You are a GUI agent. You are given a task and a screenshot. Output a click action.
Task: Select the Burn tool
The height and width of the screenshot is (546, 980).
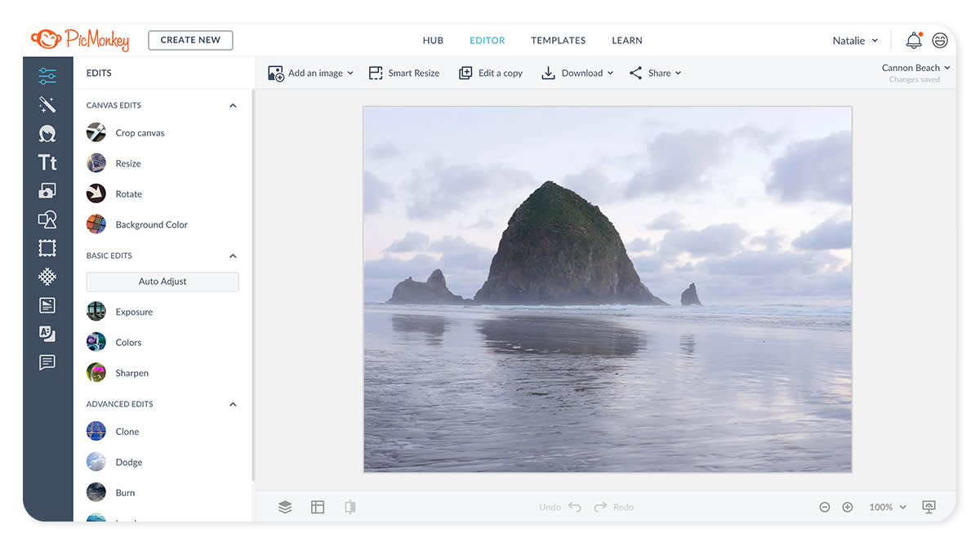coord(111,493)
